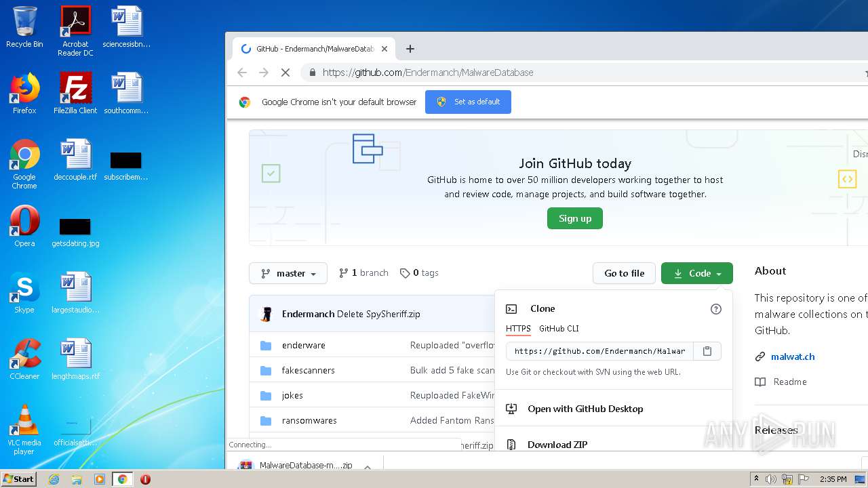The image size is (868, 488).
Task: Open the Readme link in About
Action: coord(790,382)
